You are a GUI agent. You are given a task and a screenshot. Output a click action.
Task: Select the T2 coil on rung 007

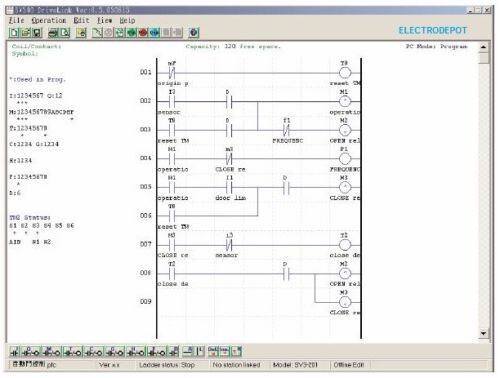point(345,245)
